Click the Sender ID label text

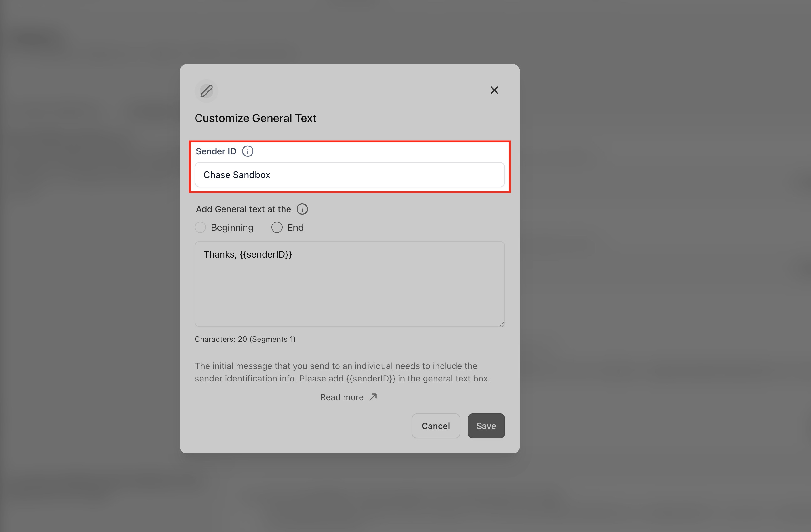216,151
